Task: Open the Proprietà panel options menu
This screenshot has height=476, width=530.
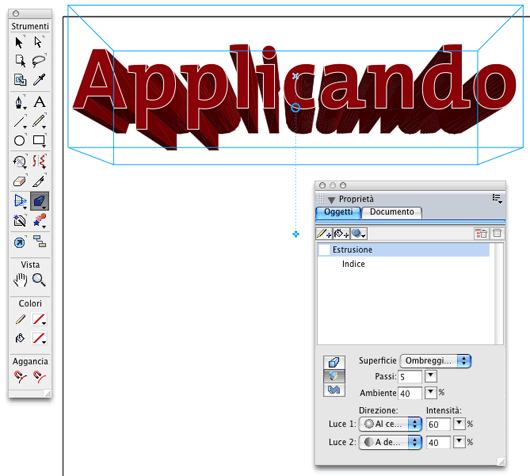Action: pyautogui.click(x=497, y=198)
